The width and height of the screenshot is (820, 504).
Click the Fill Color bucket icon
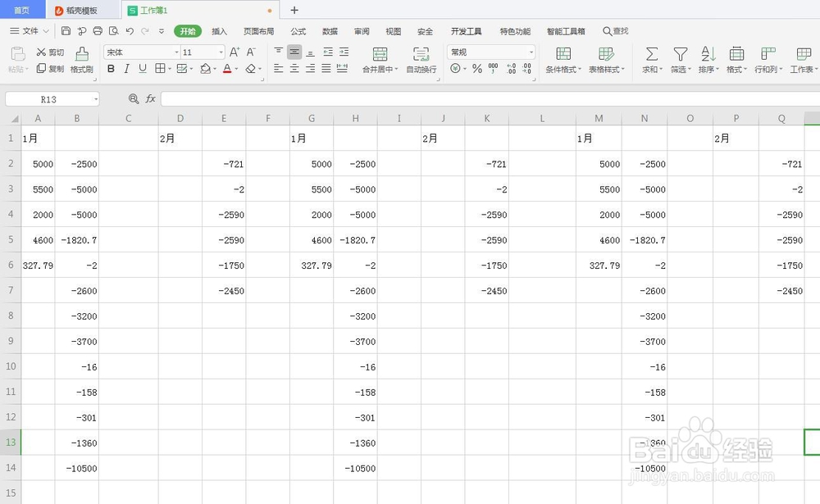205,69
